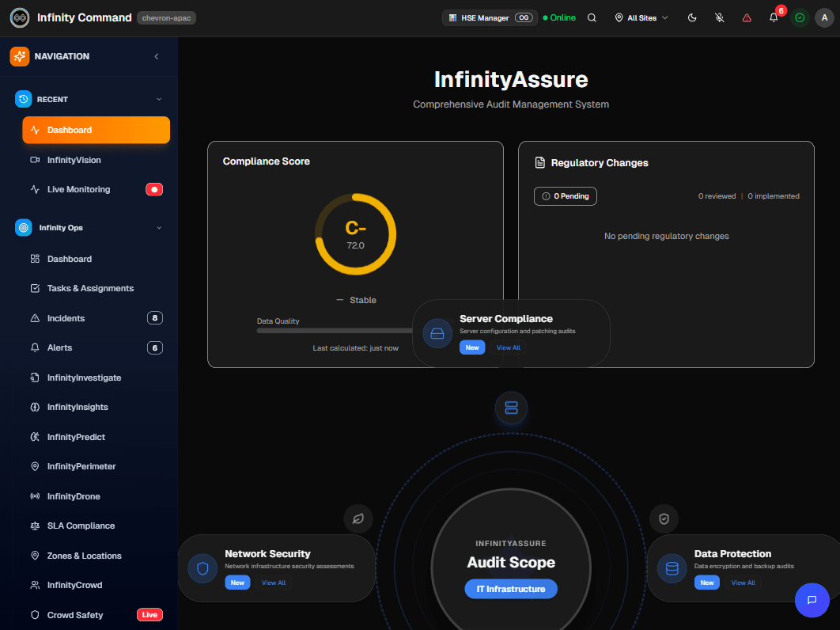Click the C- compliance score ring
This screenshot has width=840, height=630.
pos(356,234)
